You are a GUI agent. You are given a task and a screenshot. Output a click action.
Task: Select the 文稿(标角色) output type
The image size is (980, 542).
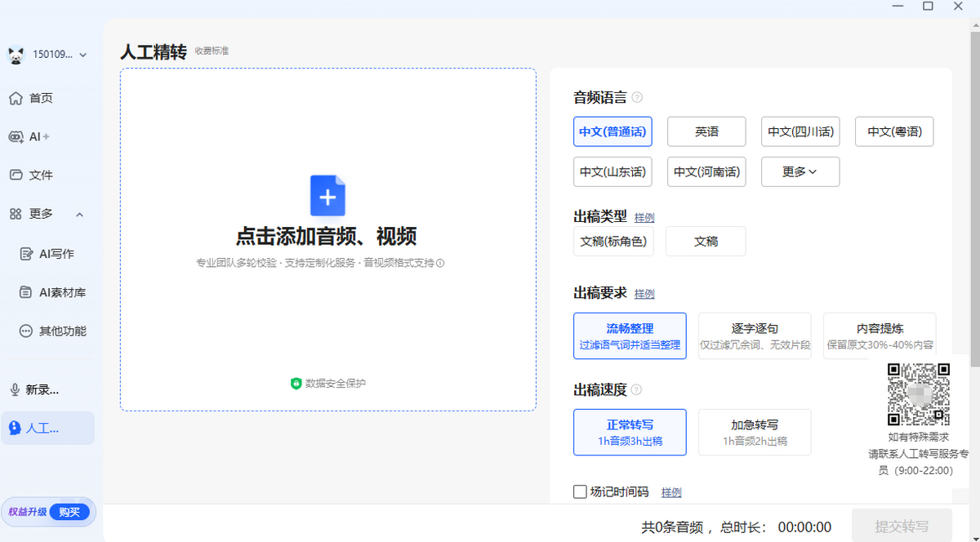(x=613, y=241)
